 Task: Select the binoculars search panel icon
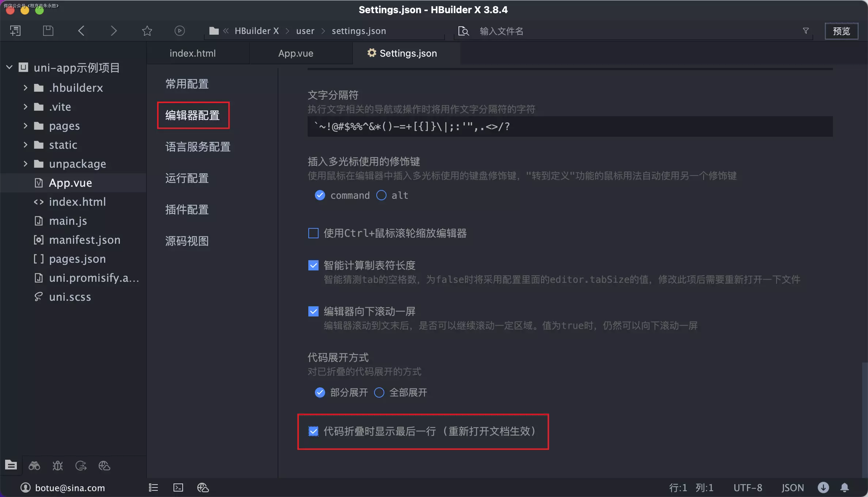click(34, 466)
